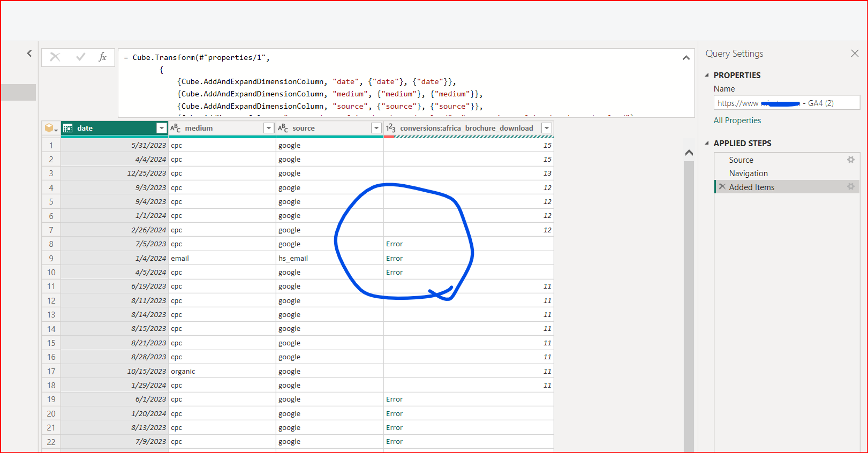Click the Error cell in row 19
This screenshot has height=453, width=868.
(469, 399)
